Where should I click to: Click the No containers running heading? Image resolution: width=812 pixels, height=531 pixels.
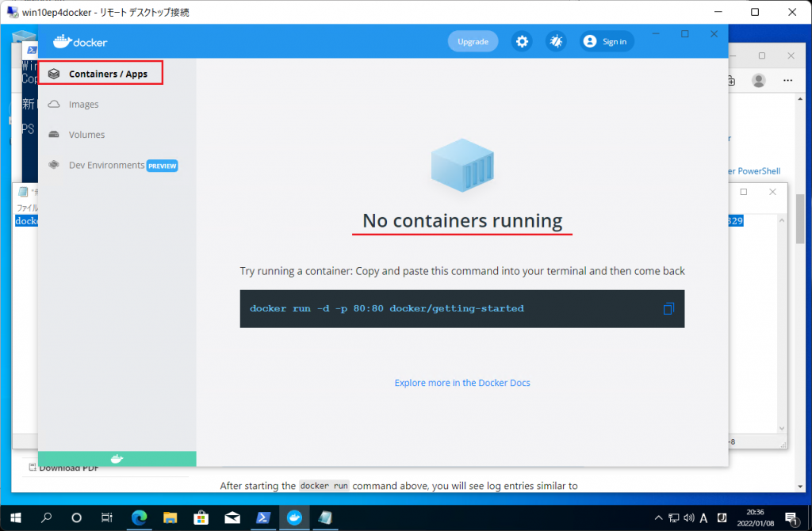(x=462, y=221)
